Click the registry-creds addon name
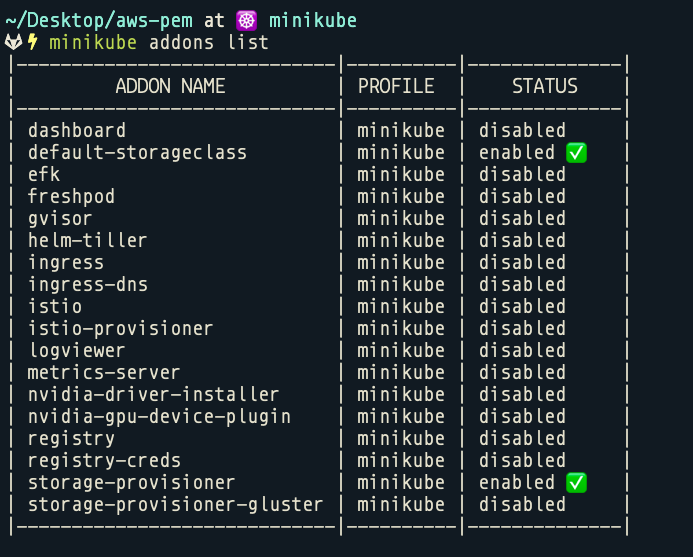Viewport: 693px width, 557px height. 104,461
